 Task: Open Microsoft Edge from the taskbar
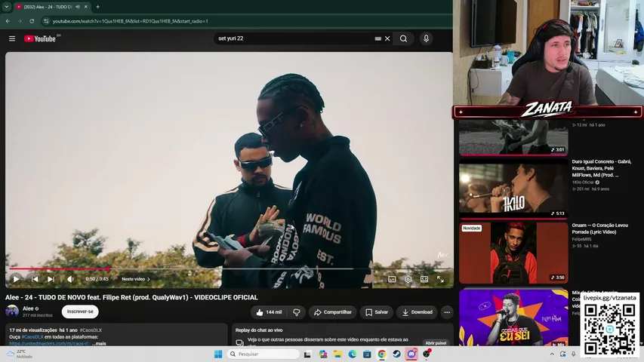click(x=353, y=354)
